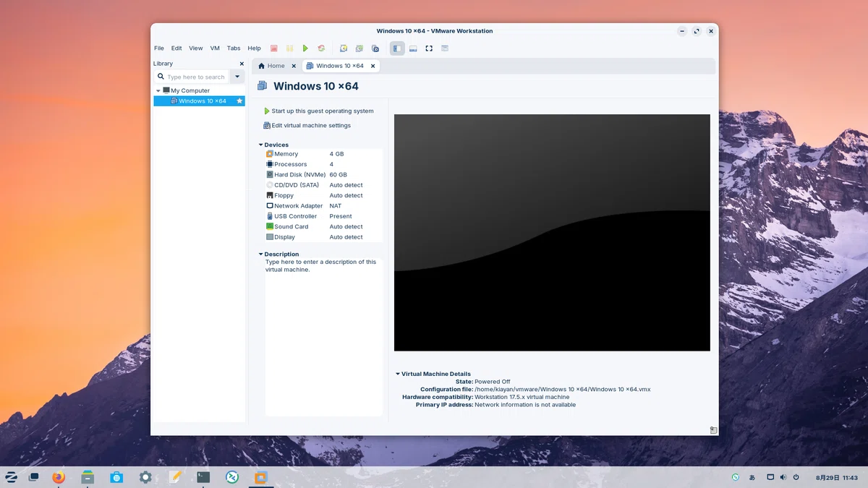Click the workspaces overview taskbar icon
868x488 pixels.
33,477
